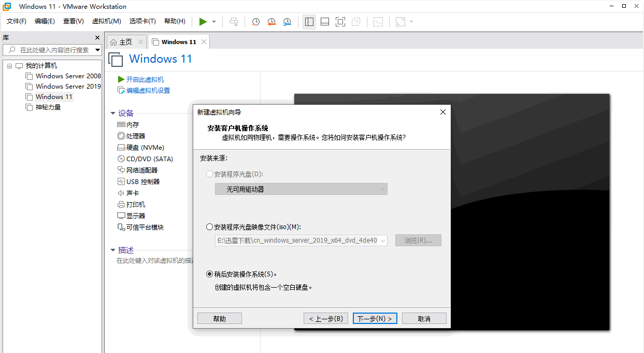Collapse the 设备 section
Screen dimensions: 644x353
[x=113, y=114]
